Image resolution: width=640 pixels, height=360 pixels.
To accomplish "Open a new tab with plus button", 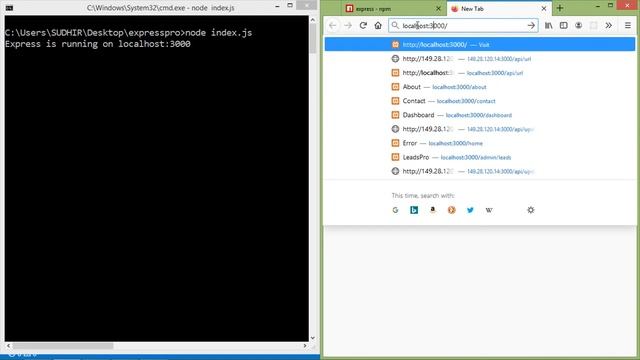I will [560, 8].
